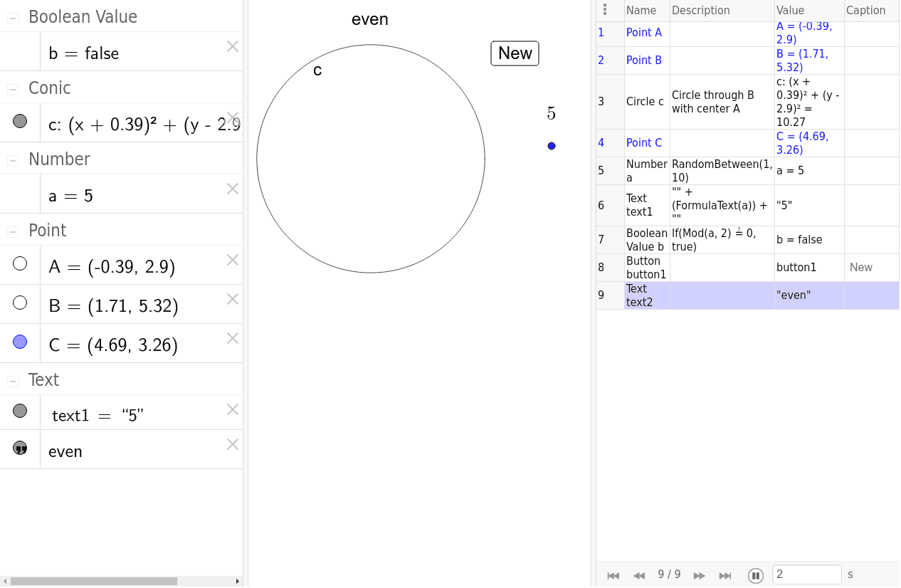Collapse the Boolean Value section
Screen dimensions: 901x588
pos(11,16)
